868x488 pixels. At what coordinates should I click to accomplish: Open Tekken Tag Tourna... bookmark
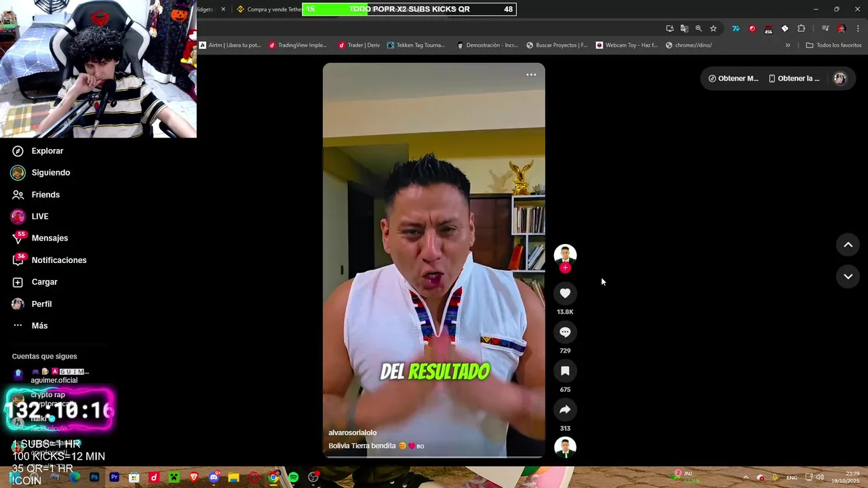(x=416, y=45)
